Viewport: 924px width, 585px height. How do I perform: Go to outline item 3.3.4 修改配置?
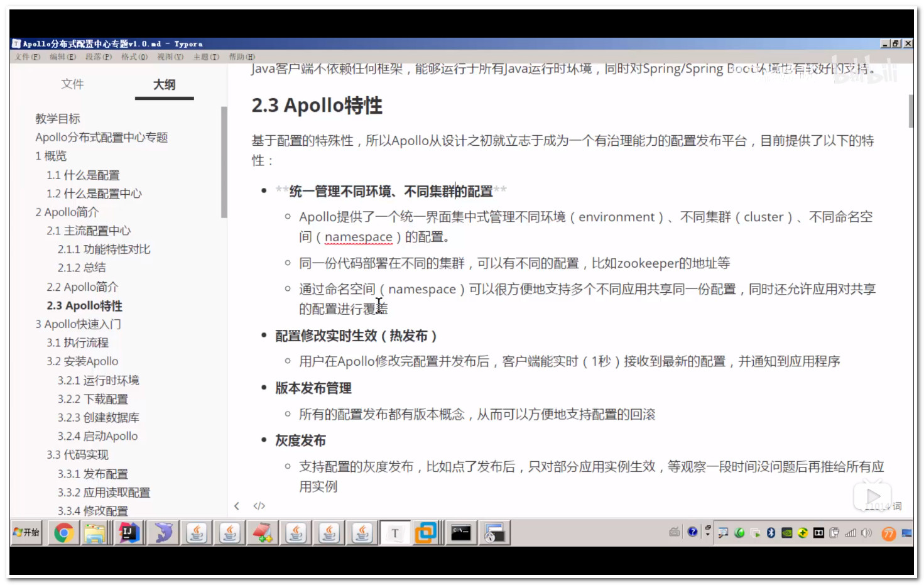click(93, 511)
